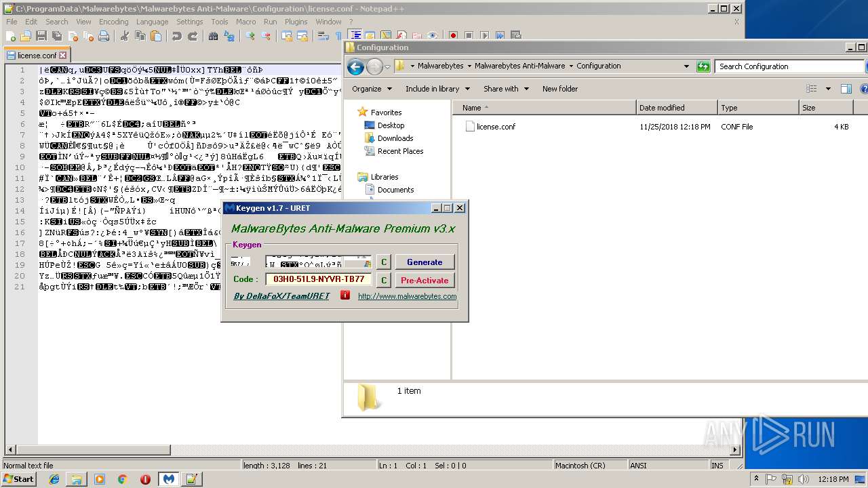Viewport: 868px width, 488px height.
Task: Open Chrome from taskbar
Action: [x=122, y=479]
